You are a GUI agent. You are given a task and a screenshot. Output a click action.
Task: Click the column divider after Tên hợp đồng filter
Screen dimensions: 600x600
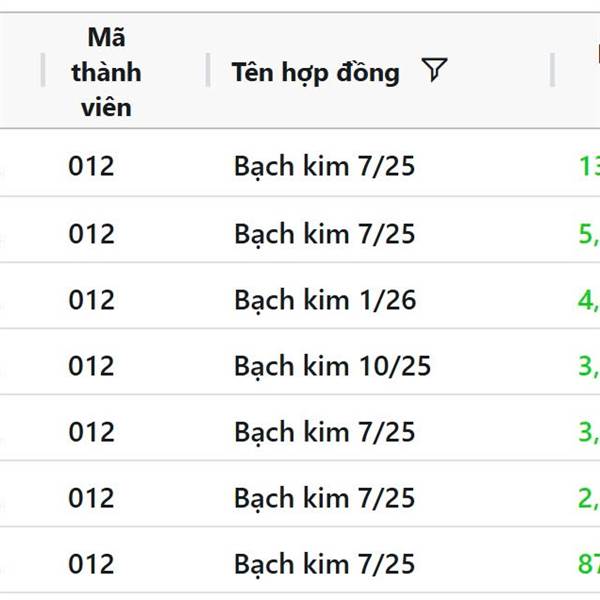[x=552, y=70]
